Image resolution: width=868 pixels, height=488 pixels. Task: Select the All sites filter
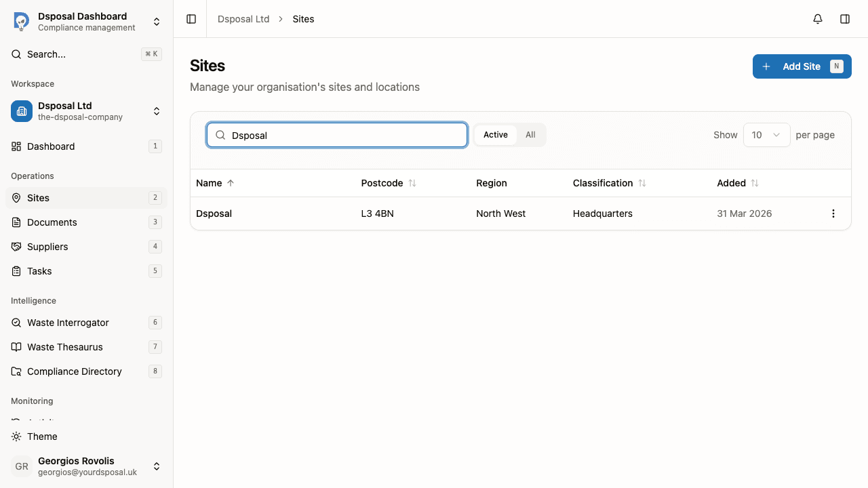(530, 135)
